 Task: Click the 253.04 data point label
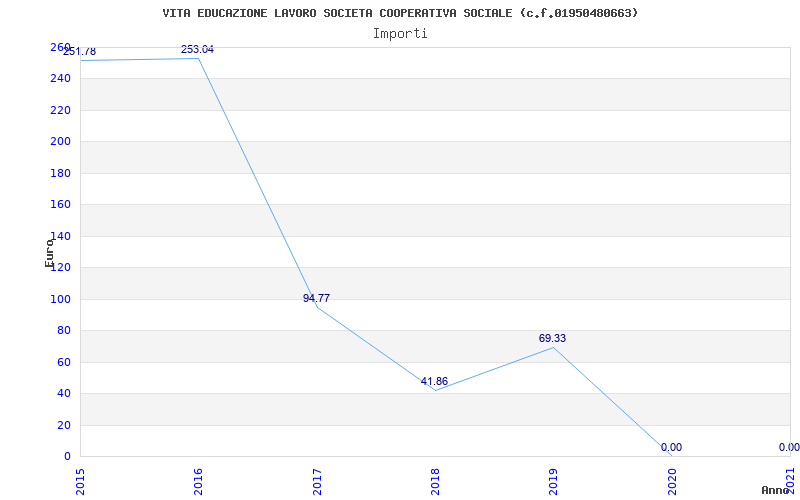(x=197, y=49)
